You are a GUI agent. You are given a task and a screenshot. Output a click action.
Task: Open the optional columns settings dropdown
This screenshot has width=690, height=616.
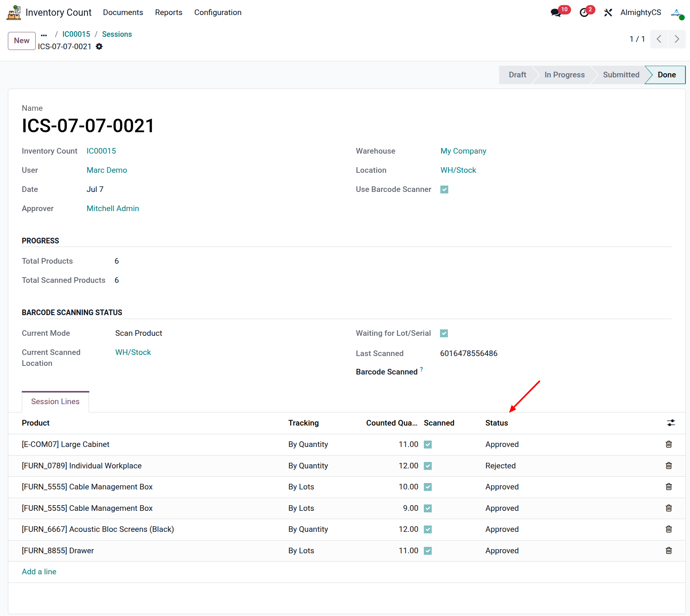(x=671, y=423)
